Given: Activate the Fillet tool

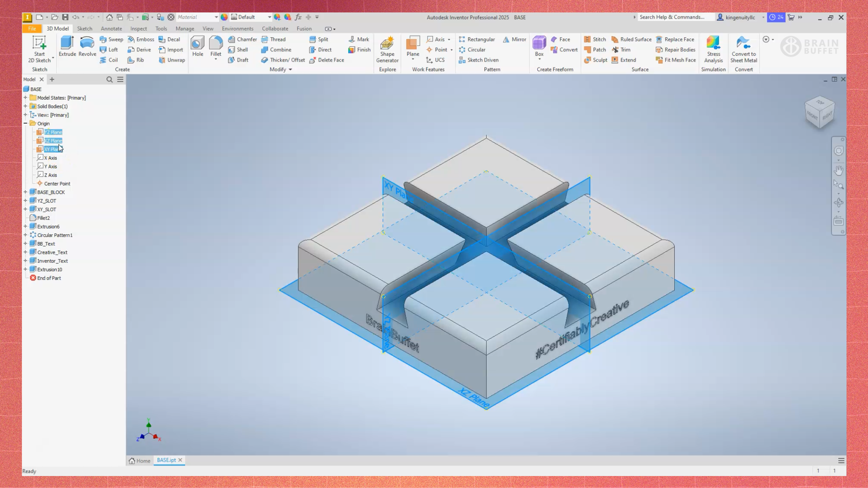Looking at the screenshot, I should click(x=216, y=46).
